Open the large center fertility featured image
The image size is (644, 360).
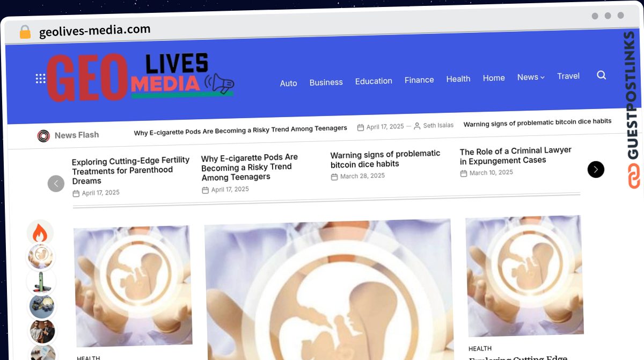pos(328,290)
